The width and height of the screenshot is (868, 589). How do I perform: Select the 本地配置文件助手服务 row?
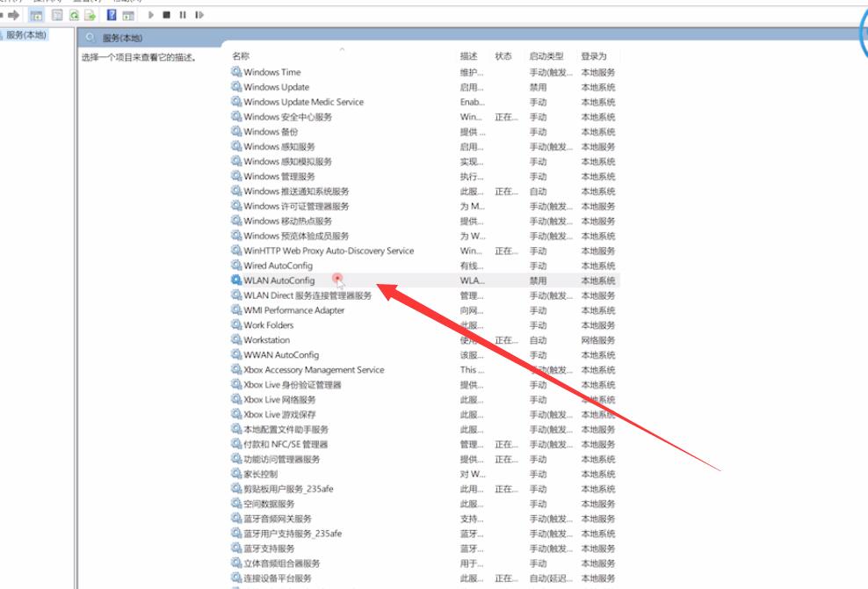coord(423,429)
